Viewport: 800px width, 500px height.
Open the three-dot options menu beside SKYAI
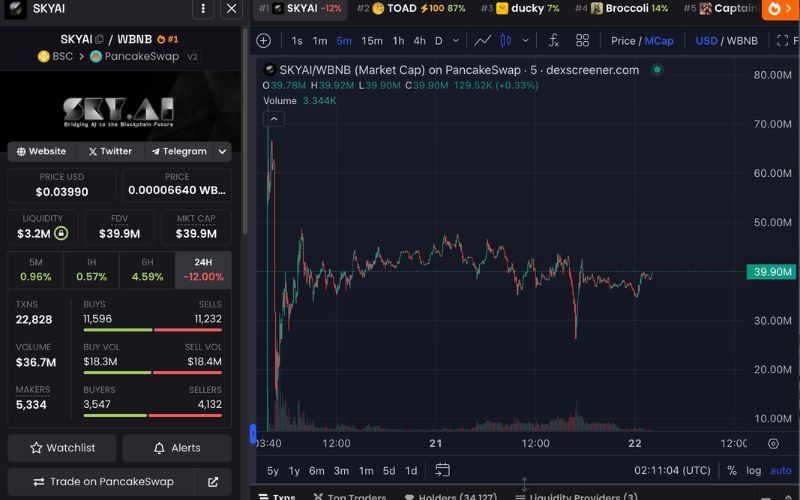click(x=203, y=9)
